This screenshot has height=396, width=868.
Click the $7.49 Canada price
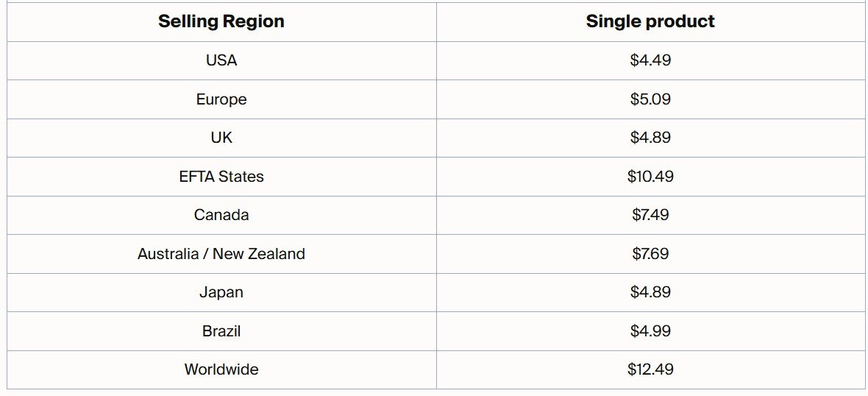pos(650,215)
